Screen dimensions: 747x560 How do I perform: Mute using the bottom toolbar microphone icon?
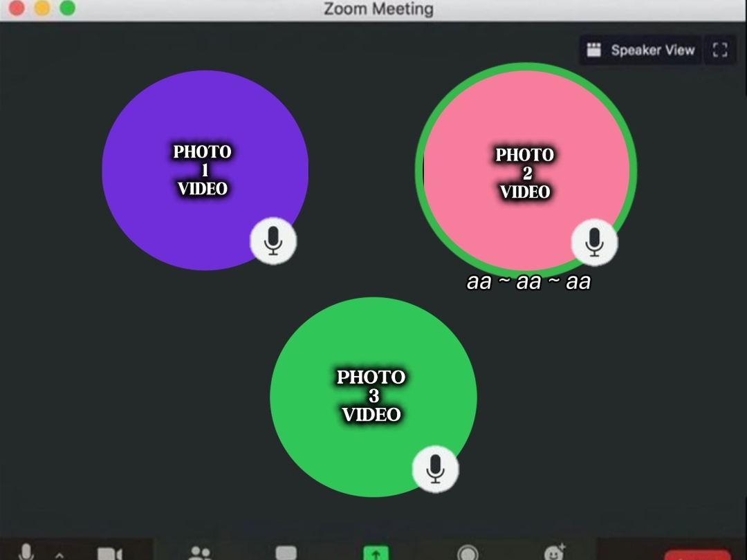click(x=26, y=552)
